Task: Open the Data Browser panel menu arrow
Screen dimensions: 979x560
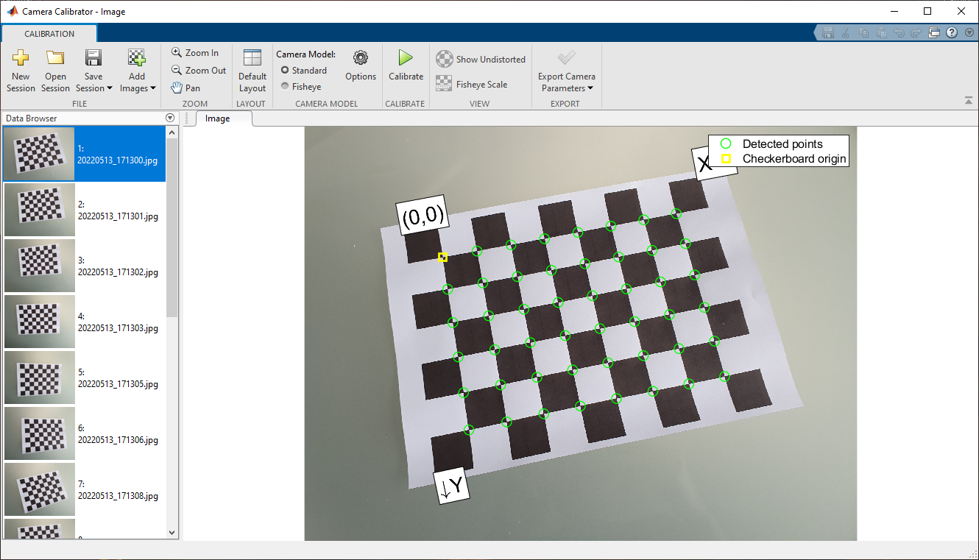Action: click(170, 118)
